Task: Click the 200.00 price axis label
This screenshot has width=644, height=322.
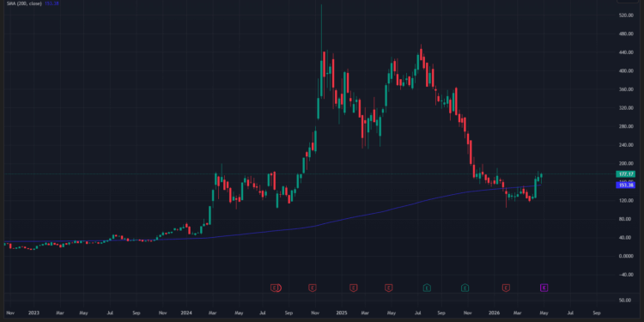Action: [625, 163]
